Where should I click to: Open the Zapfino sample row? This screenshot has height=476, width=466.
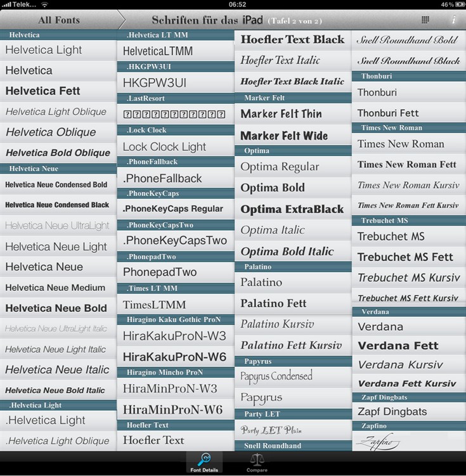point(409,441)
